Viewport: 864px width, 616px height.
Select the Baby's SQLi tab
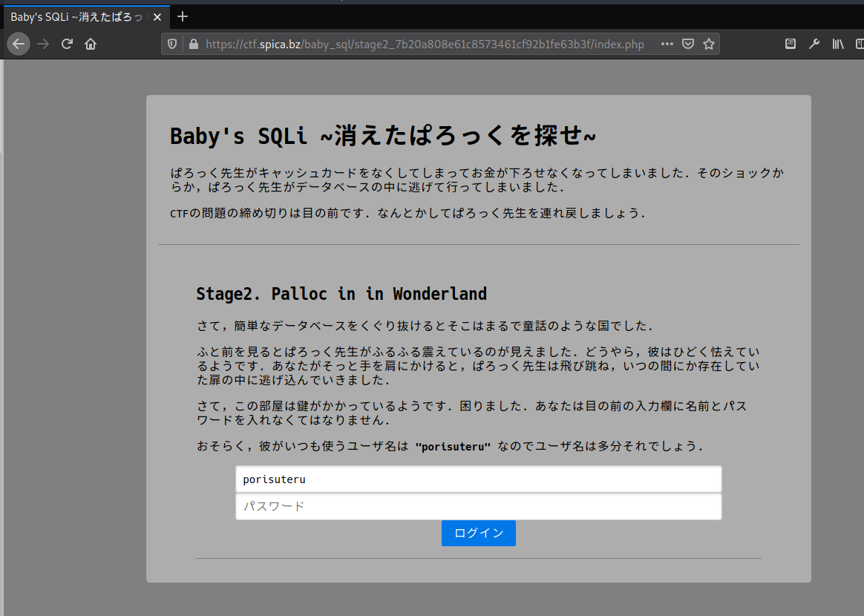point(74,16)
